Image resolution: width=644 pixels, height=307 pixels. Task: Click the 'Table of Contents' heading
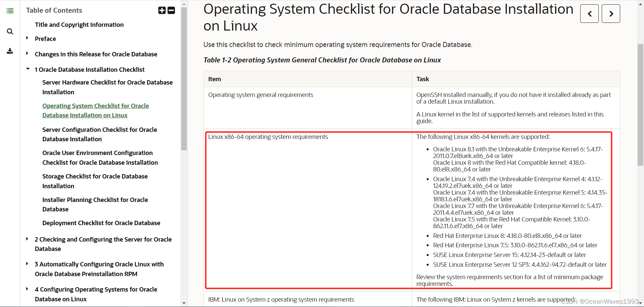pos(54,10)
